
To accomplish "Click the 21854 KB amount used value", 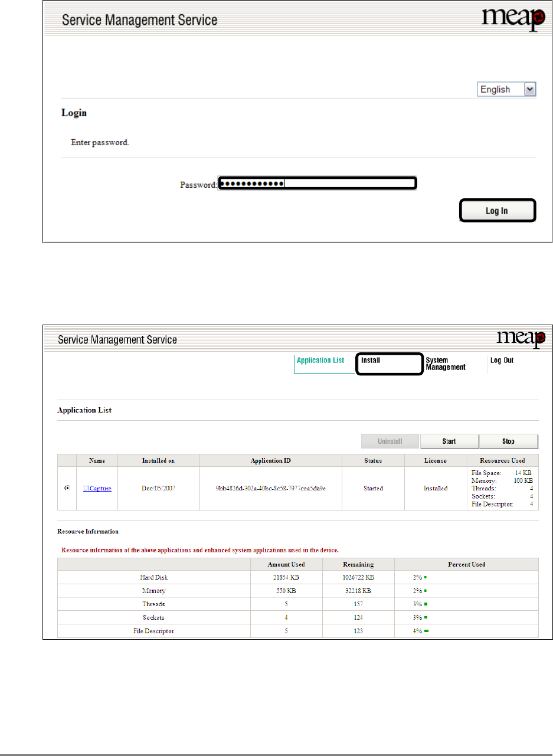I will coord(286,577).
